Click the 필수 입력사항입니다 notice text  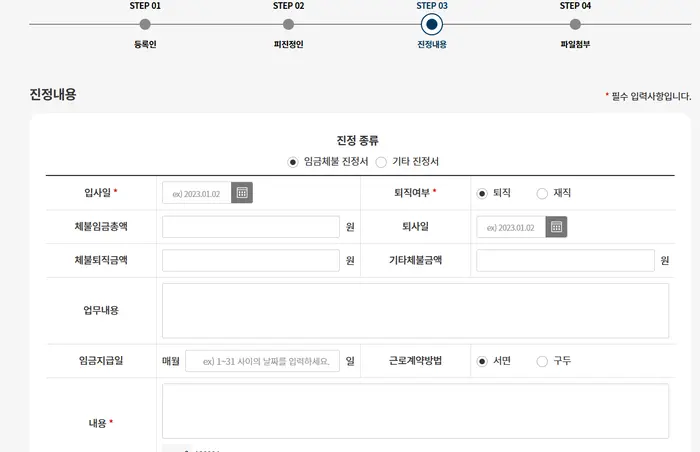(651, 96)
